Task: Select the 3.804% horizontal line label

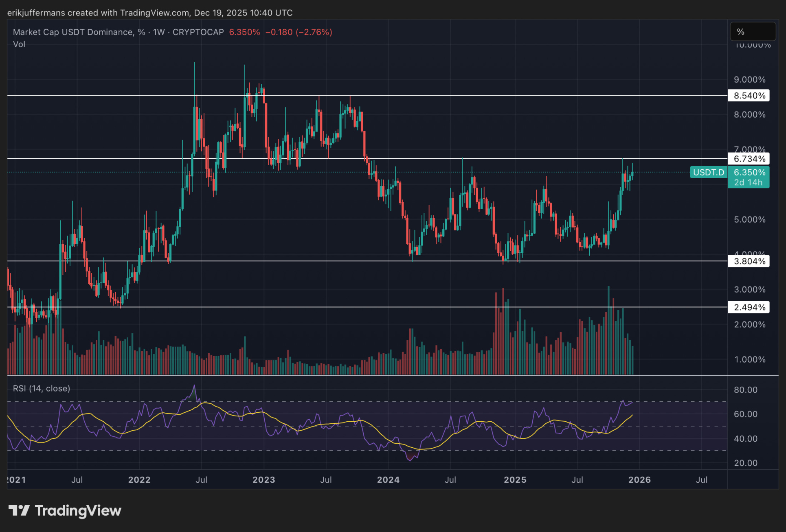Action: 749,261
